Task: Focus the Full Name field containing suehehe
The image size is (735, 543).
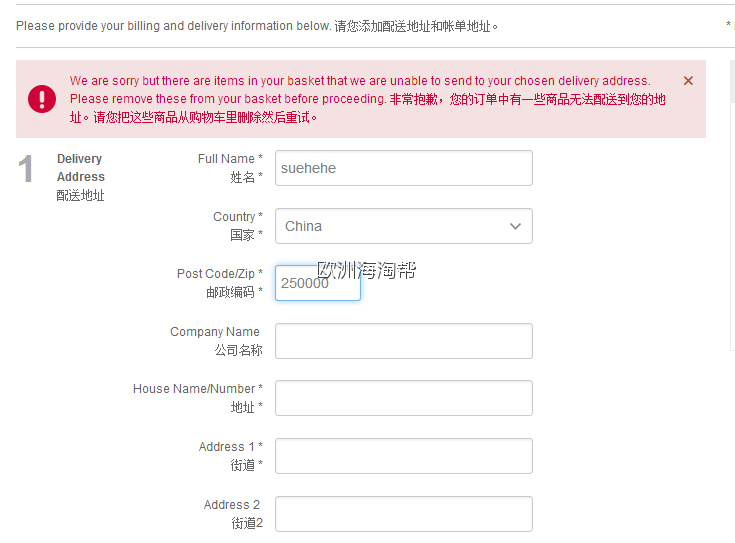Action: (403, 168)
